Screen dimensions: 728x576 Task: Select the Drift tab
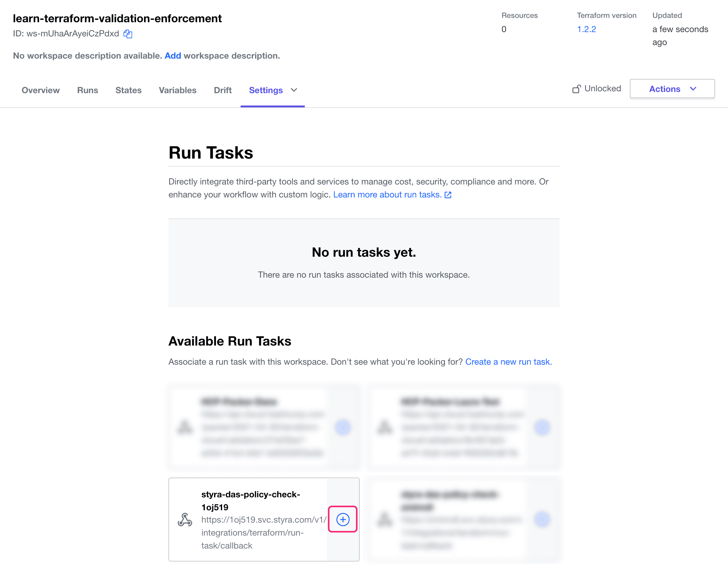(222, 90)
